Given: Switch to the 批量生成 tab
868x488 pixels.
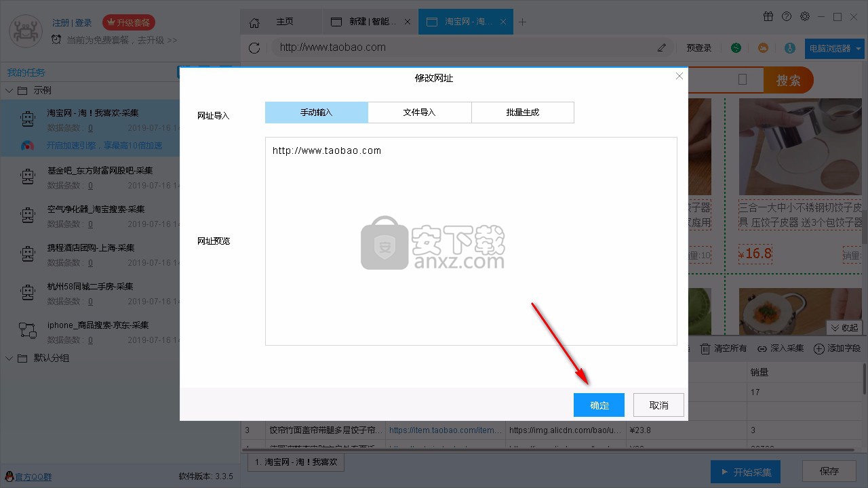Looking at the screenshot, I should (523, 113).
